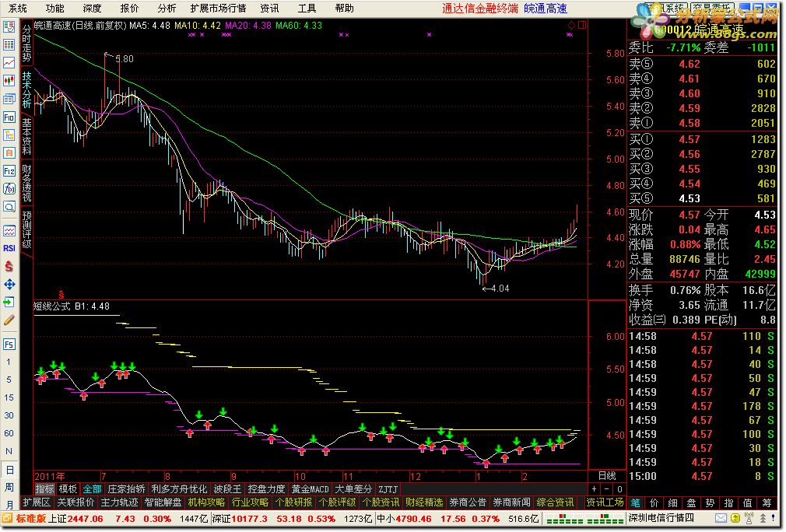
Task: Select the 黄金MACD indicator tab
Action: point(310,489)
